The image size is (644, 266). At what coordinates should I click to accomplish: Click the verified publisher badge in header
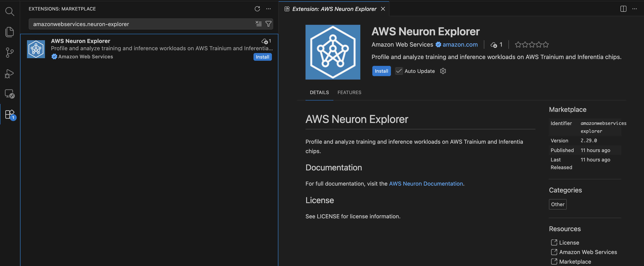pyautogui.click(x=438, y=44)
